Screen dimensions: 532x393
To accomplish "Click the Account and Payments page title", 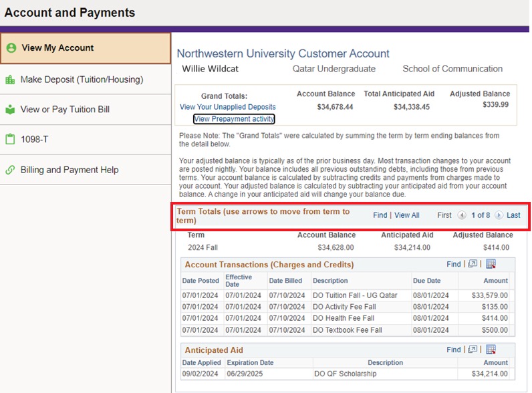I will [70, 13].
